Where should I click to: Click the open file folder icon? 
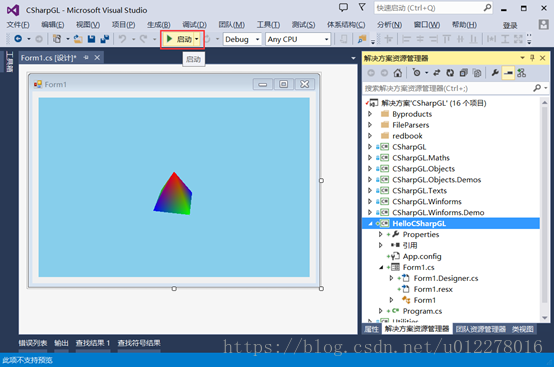78,39
